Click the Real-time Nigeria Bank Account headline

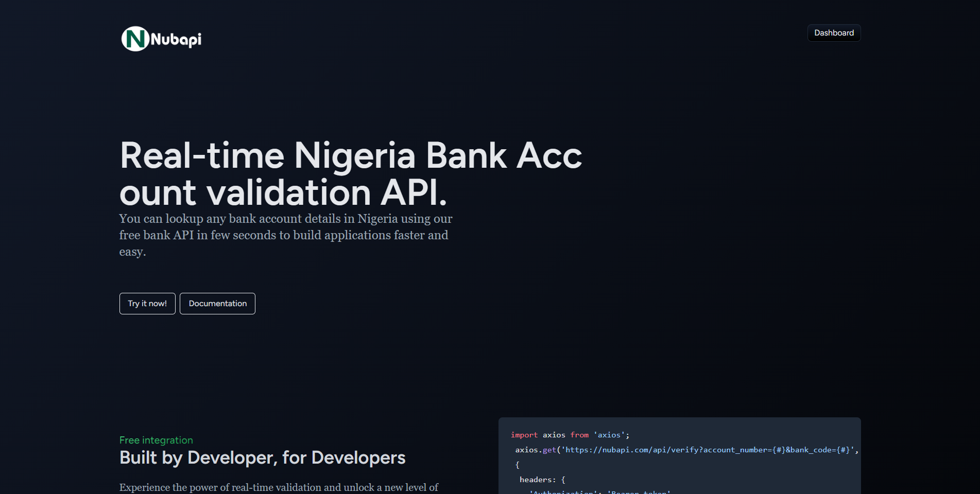351,174
